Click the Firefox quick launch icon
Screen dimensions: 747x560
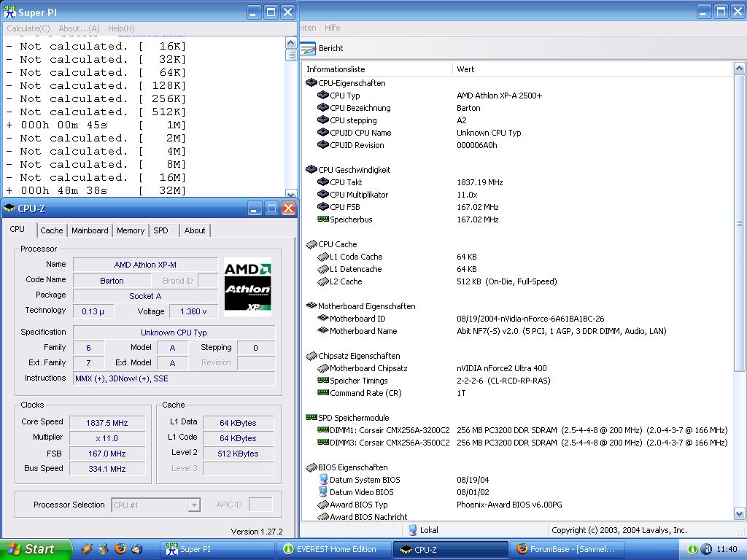[x=120, y=548]
